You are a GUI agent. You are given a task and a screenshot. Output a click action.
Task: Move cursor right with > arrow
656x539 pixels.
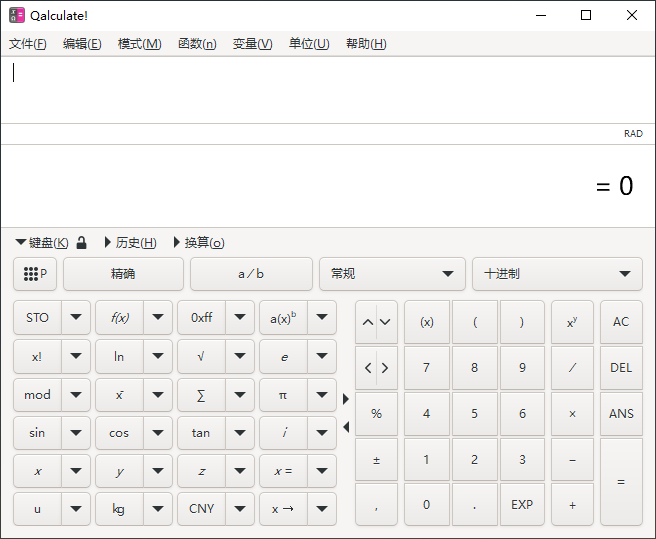(386, 368)
